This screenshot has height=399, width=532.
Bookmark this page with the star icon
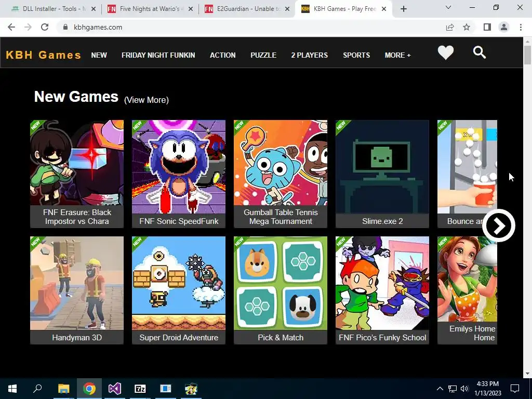[467, 27]
